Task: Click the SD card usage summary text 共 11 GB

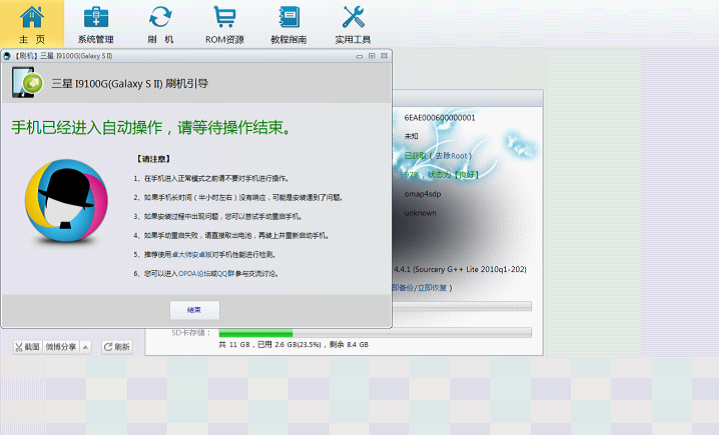Action: click(x=293, y=344)
